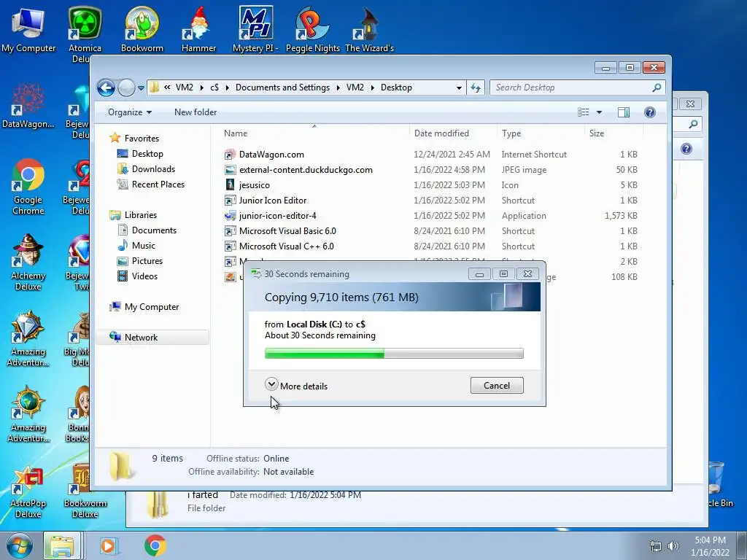
Task: Open the Mystery PI desktop shortcut
Action: click(255, 29)
